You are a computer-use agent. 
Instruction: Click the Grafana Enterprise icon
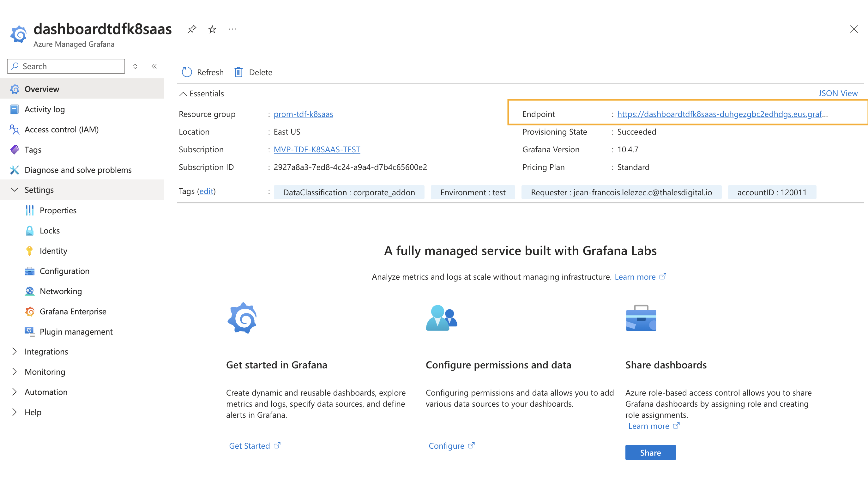30,312
